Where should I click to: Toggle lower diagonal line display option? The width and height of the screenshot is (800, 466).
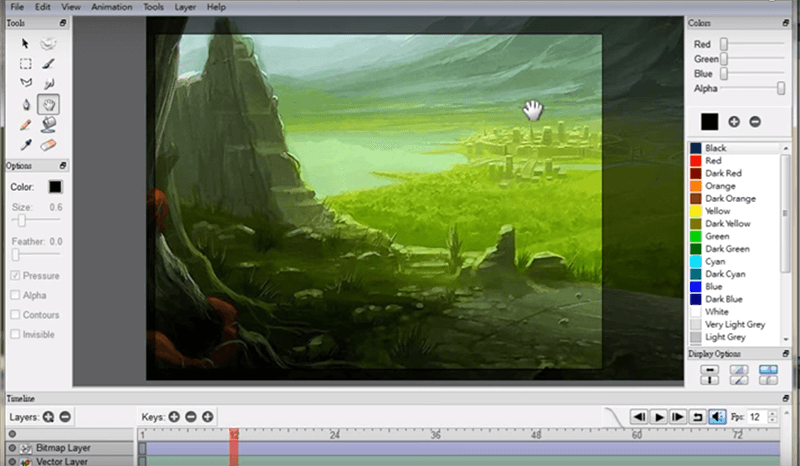[x=739, y=380]
